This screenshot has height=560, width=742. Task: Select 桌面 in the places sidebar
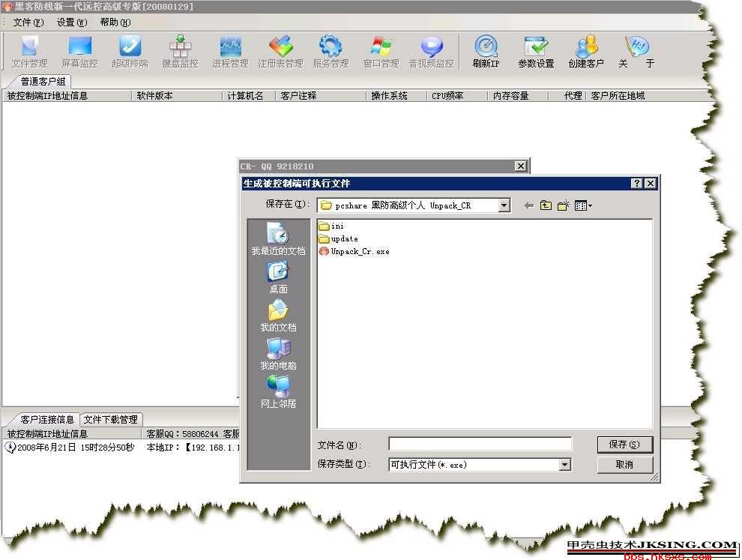point(278,277)
